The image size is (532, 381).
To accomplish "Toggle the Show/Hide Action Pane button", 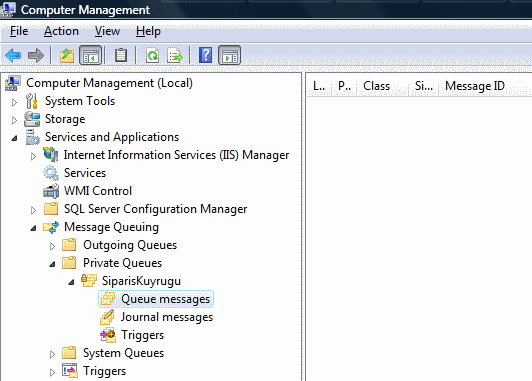I will (x=230, y=55).
